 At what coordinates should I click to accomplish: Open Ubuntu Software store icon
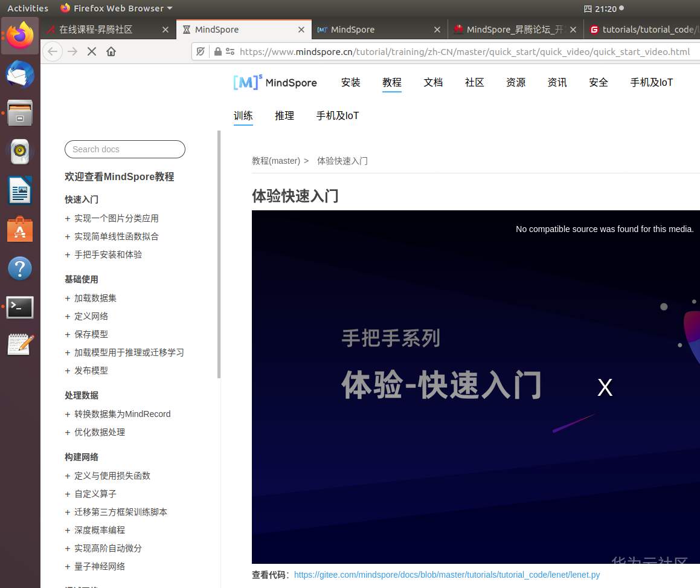20,229
